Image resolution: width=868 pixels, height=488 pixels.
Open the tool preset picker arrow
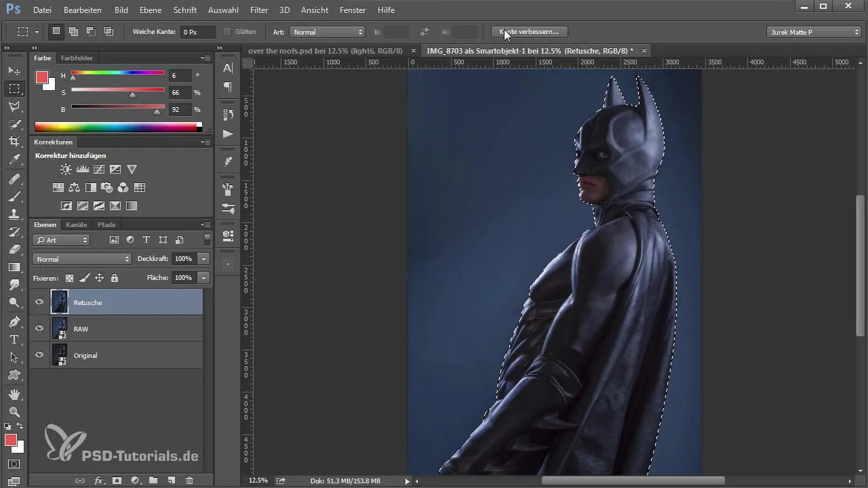tap(37, 32)
